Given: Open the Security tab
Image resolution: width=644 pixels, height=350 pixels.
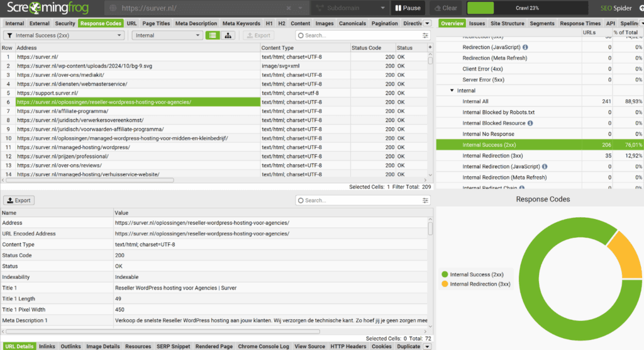Looking at the screenshot, I should (x=65, y=23).
